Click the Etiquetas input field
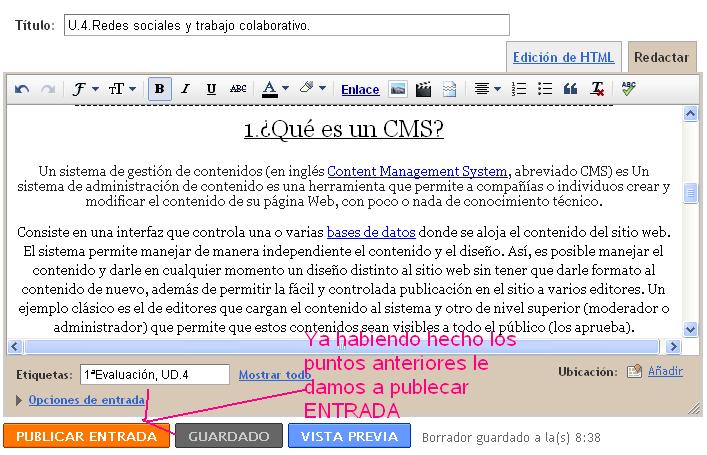This screenshot has height=455, width=707. coord(155,375)
